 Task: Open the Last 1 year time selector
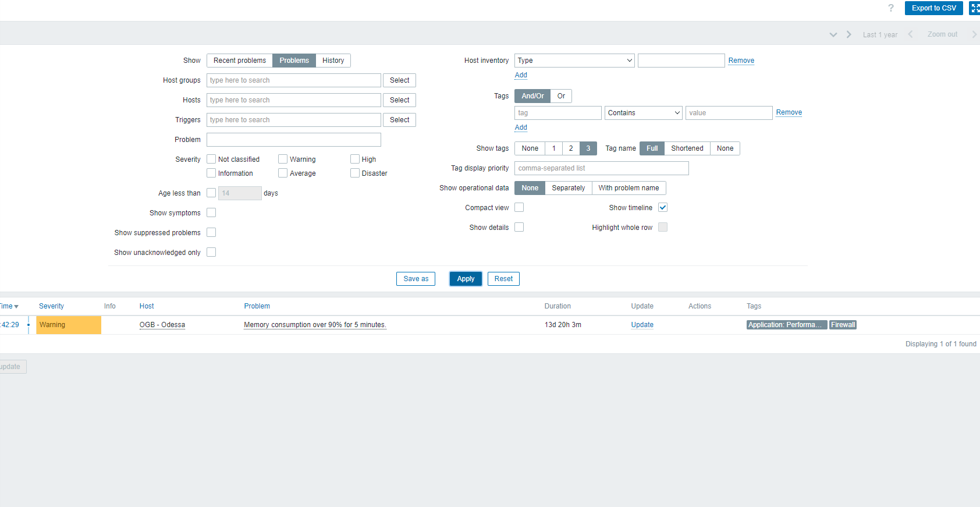coord(880,35)
